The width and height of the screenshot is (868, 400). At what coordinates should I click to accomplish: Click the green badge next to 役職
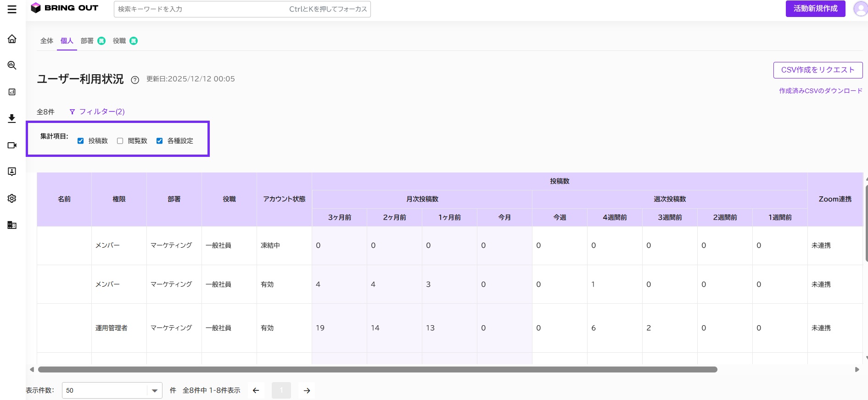click(134, 41)
